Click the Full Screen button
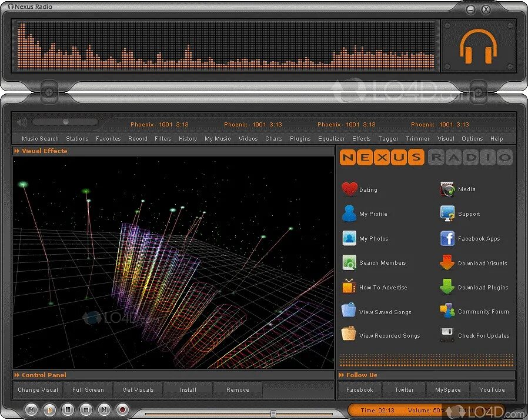Viewport: 528px width, 420px height. pos(88,389)
